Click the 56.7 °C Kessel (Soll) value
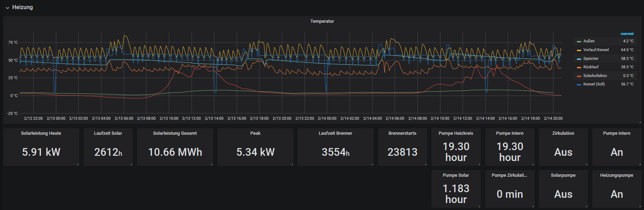644x210 pixels. [627, 84]
